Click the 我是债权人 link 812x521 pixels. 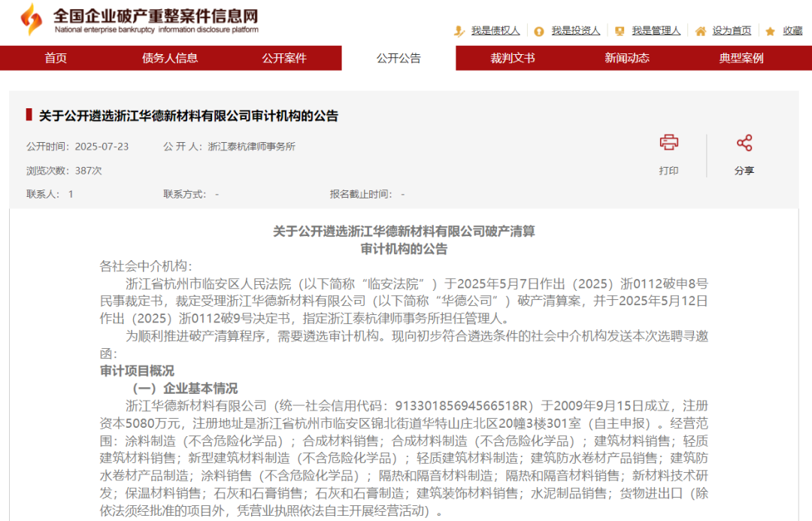pyautogui.click(x=495, y=31)
